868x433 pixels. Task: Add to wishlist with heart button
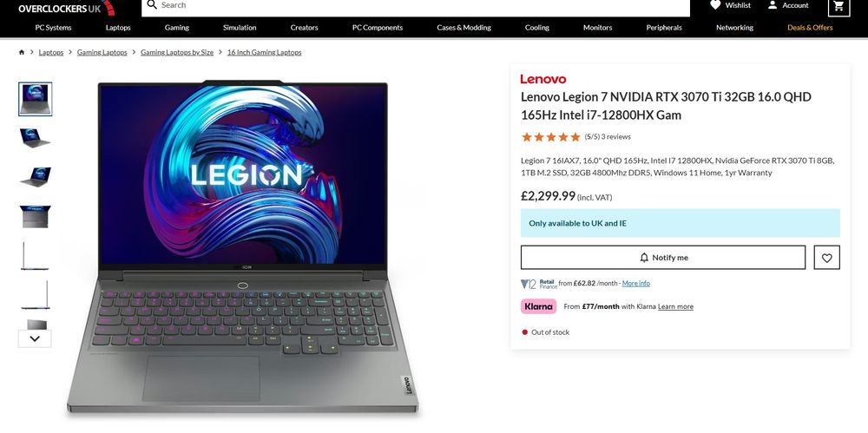click(826, 258)
